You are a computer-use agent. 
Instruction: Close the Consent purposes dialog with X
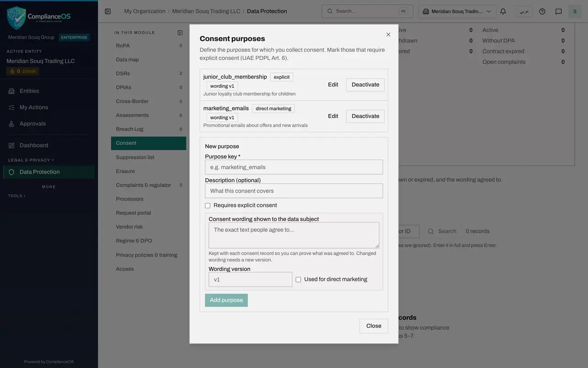[388, 34]
